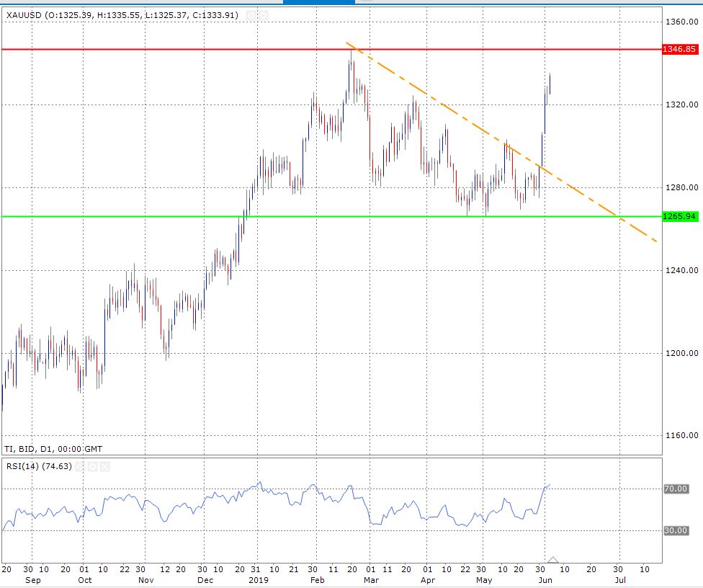The width and height of the screenshot is (703, 588).
Task: Click the triangle marker on time axis
Action: coord(552,559)
